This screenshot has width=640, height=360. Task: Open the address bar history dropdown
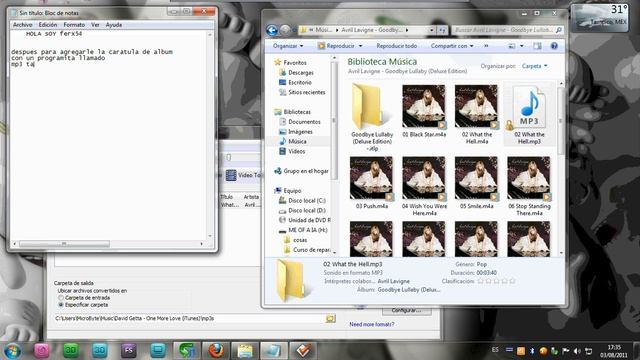coord(431,30)
